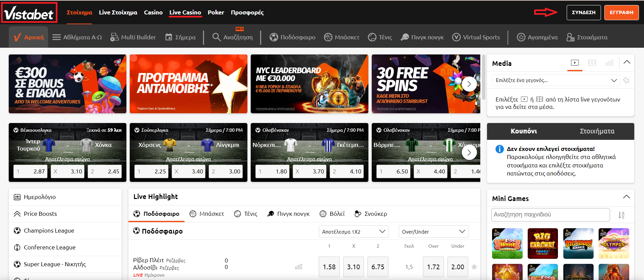Select Media video stream icon
The width and height of the screenshot is (644, 280).
(x=575, y=63)
